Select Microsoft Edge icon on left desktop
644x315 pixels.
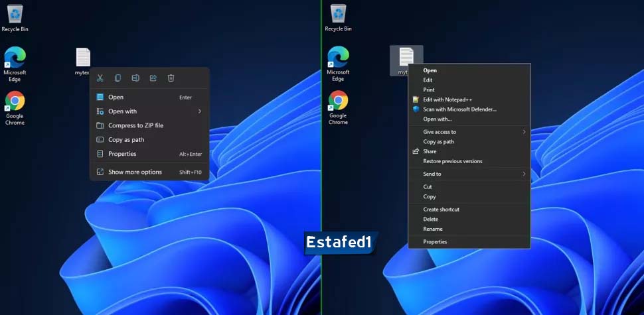(x=15, y=64)
